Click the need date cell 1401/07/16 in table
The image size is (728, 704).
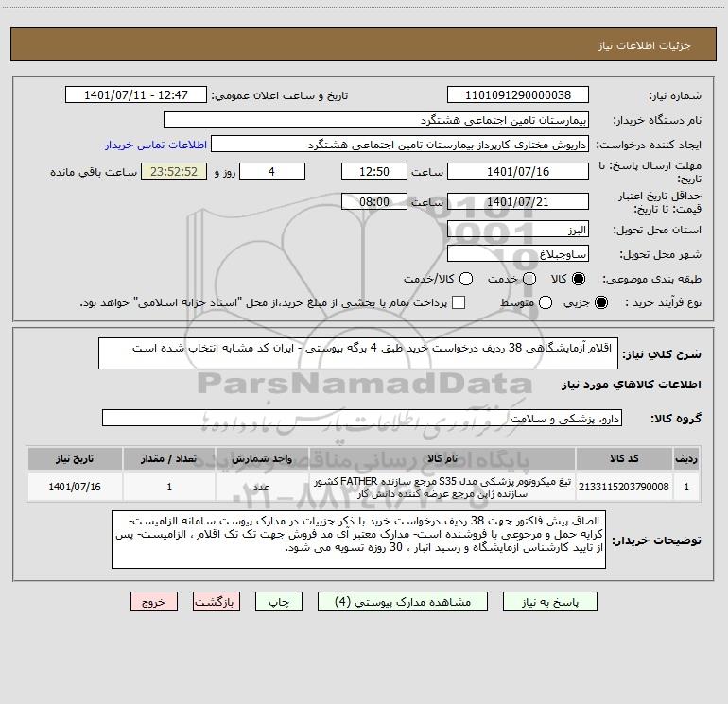click(75, 487)
